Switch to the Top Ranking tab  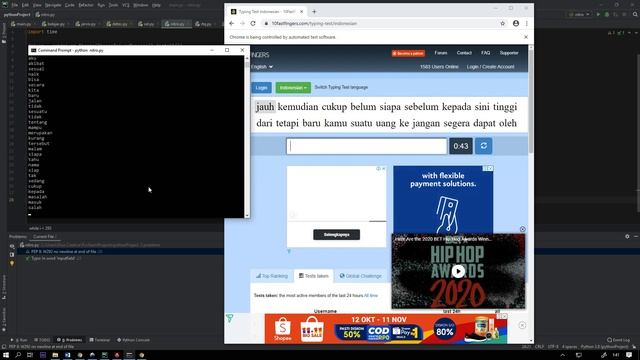[x=272, y=276]
